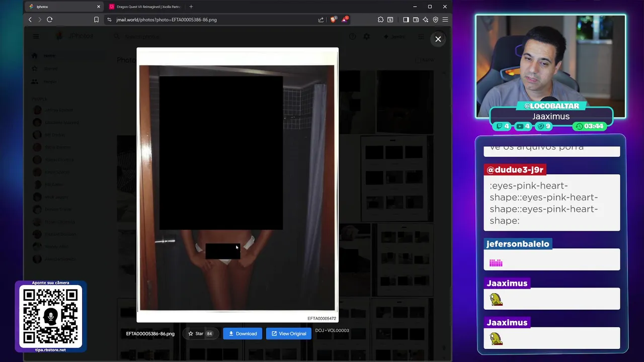Click the @LOCOBALTAR name banner
The image size is (644, 362).
(x=551, y=106)
